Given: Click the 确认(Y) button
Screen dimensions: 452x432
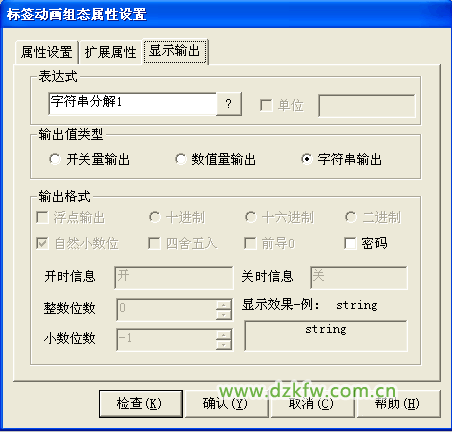Looking at the screenshot, I should pos(226,404).
